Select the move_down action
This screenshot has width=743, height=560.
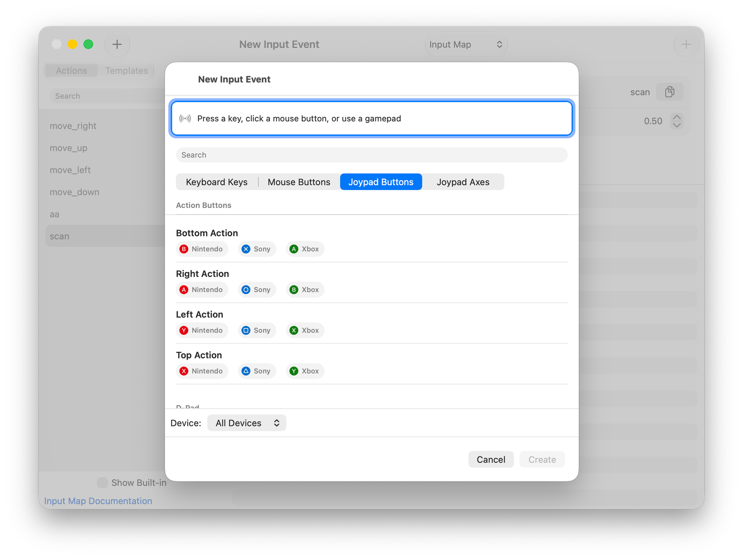point(105,192)
